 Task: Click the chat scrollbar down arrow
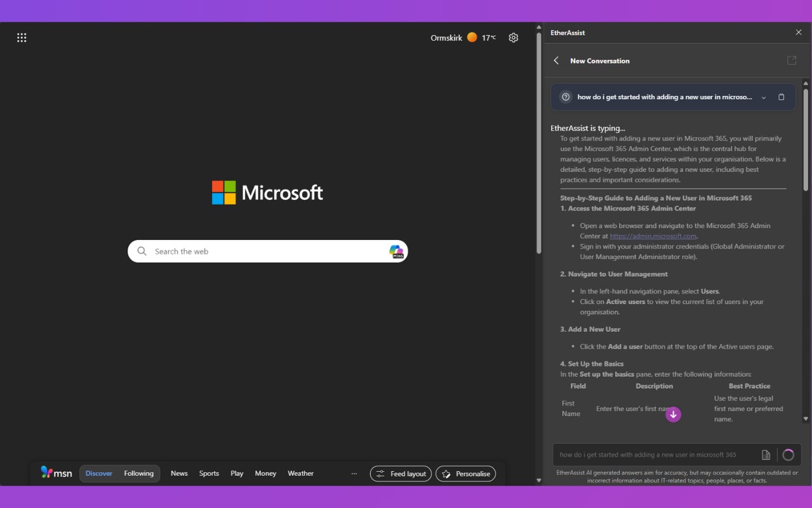click(x=806, y=418)
